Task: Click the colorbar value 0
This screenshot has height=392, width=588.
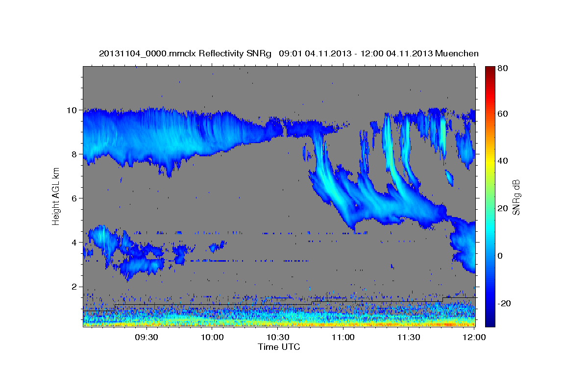Action: tap(500, 256)
